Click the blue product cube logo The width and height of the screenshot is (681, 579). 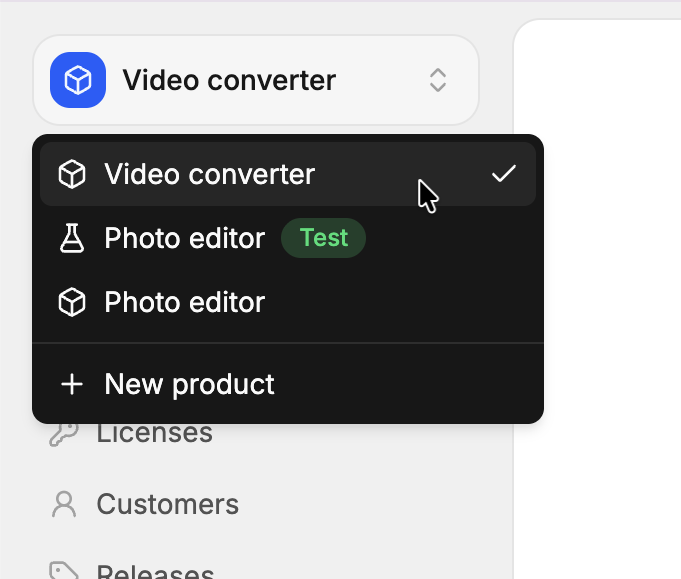(x=78, y=80)
